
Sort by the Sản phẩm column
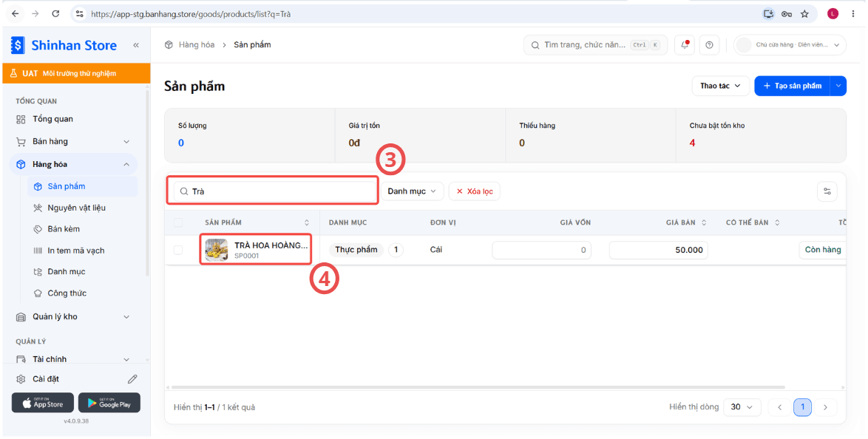click(307, 222)
